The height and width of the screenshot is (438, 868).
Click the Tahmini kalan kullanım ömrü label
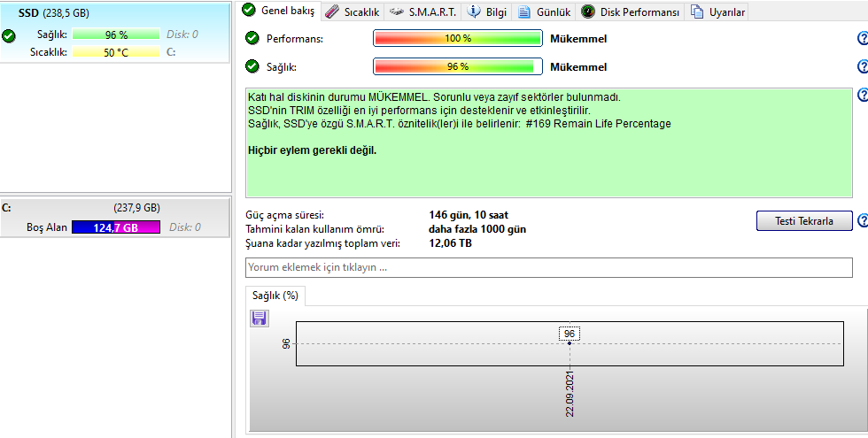click(314, 229)
